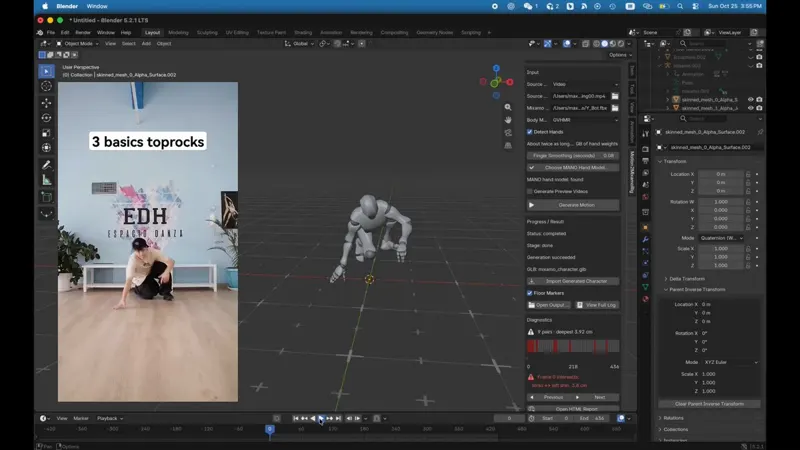Collapse the Parent Inverse Transform panel

coord(696,289)
